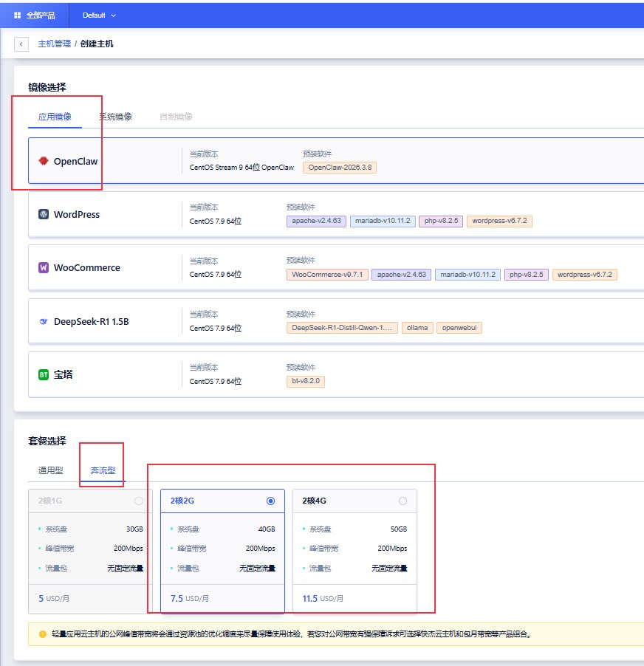Click the 11.5 USD/月 price
Screen dimensions: 644x666
(x=323, y=599)
